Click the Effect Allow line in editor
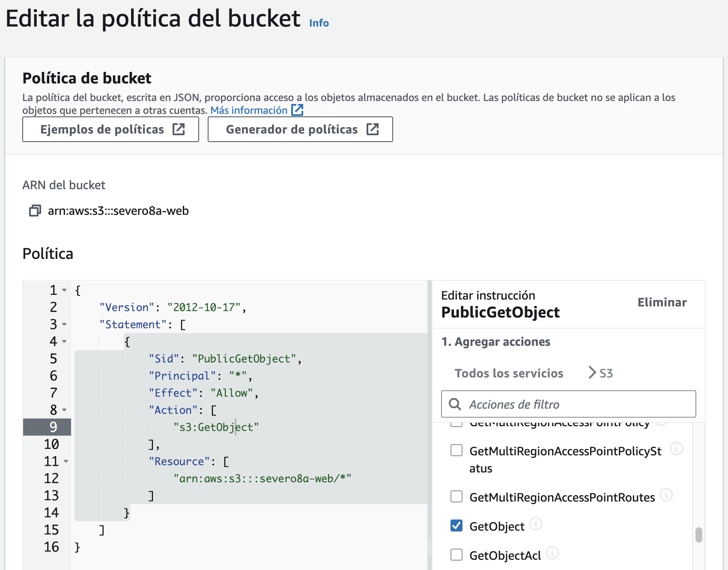Screen dimensions: 728x570 [203, 393]
